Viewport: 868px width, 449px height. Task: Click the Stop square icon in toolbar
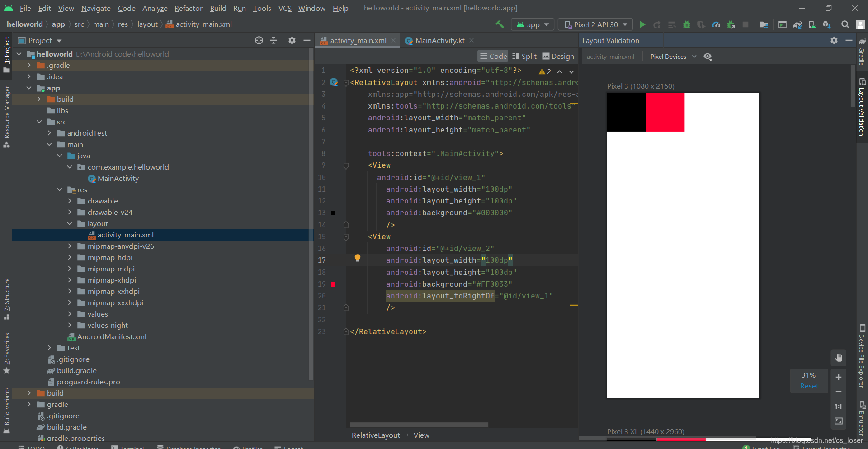(x=745, y=24)
